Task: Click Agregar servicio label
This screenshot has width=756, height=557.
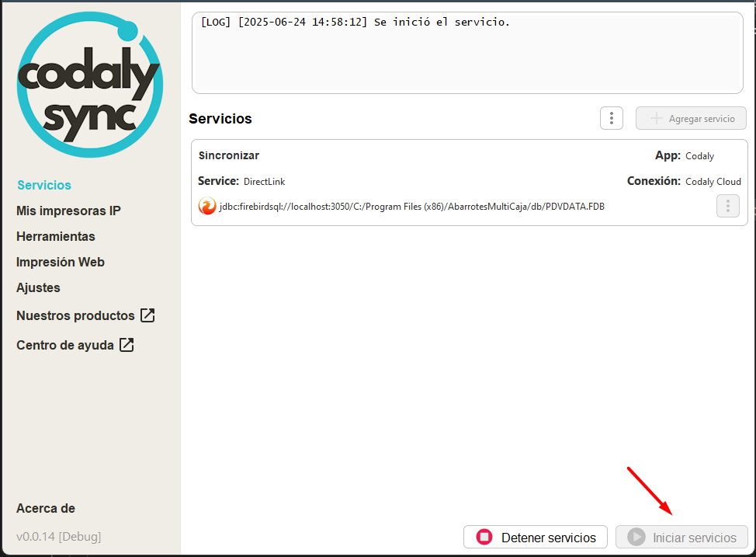Action: (x=702, y=119)
